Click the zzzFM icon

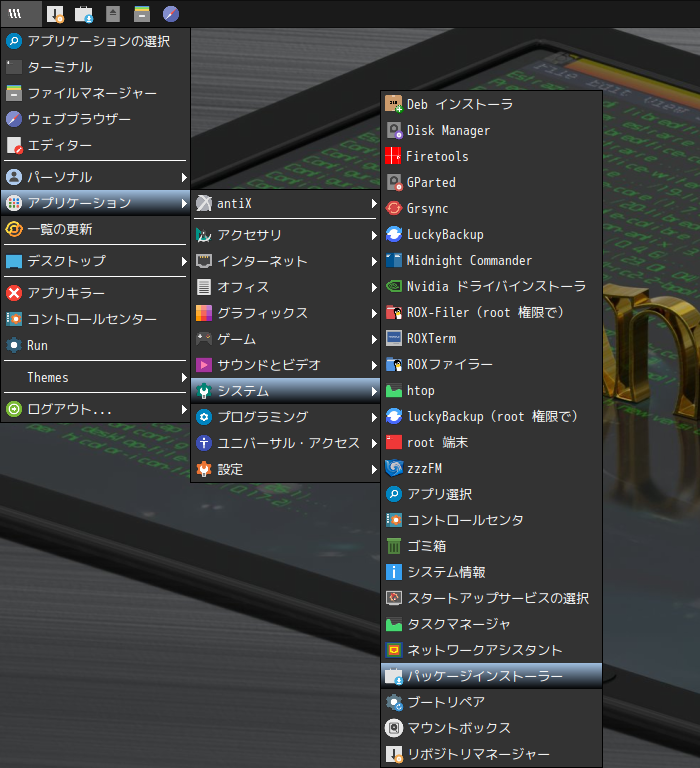[x=393, y=468]
